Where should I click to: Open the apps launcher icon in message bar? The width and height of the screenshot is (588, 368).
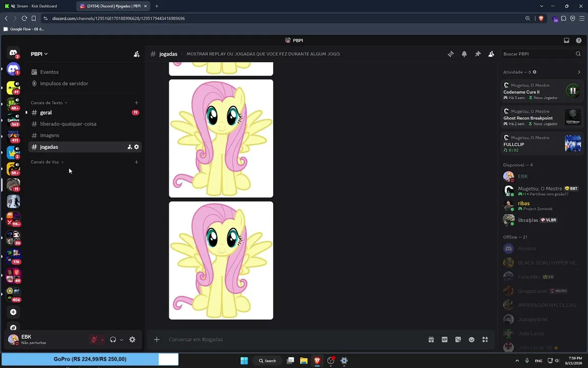pyautogui.click(x=485, y=339)
